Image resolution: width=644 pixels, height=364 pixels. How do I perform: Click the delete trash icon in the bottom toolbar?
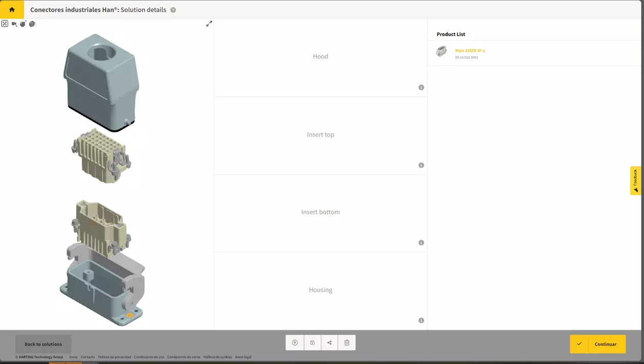pos(347,343)
